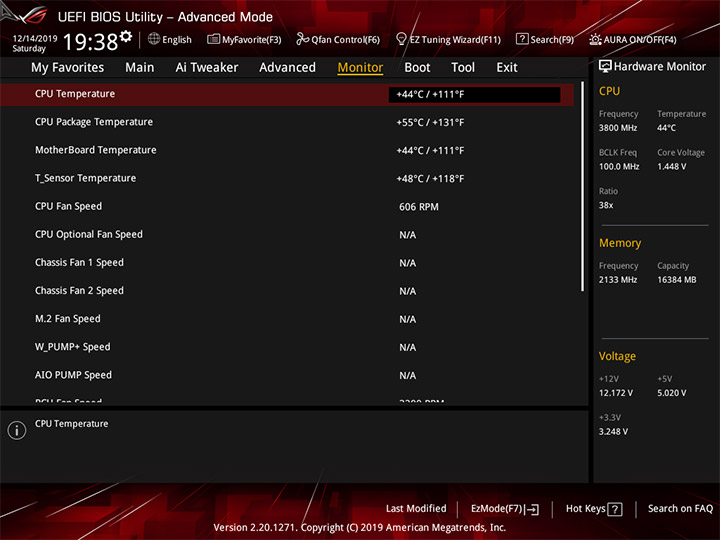
Task: Click the 606 RPM fan speed value
Action: point(419,207)
